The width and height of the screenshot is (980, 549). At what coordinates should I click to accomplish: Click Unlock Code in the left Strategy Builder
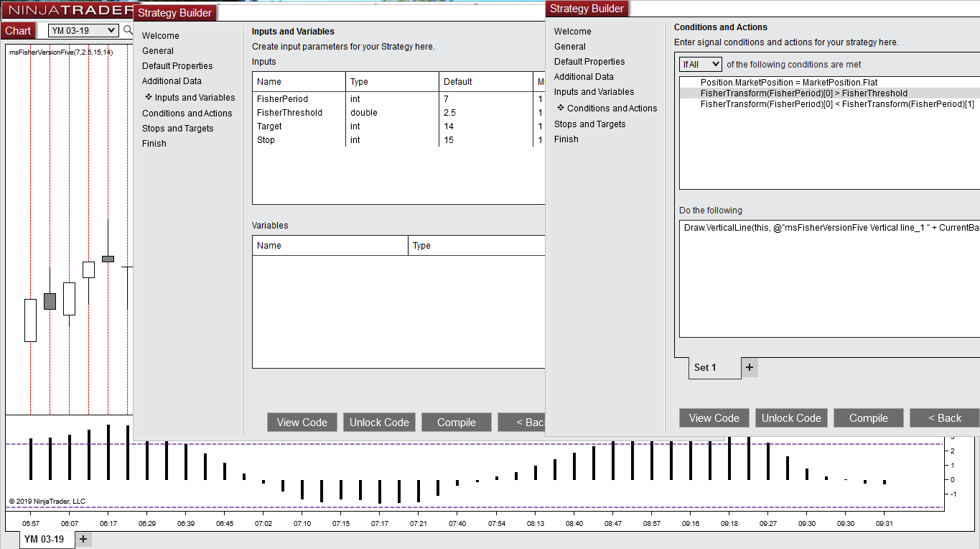coord(379,423)
